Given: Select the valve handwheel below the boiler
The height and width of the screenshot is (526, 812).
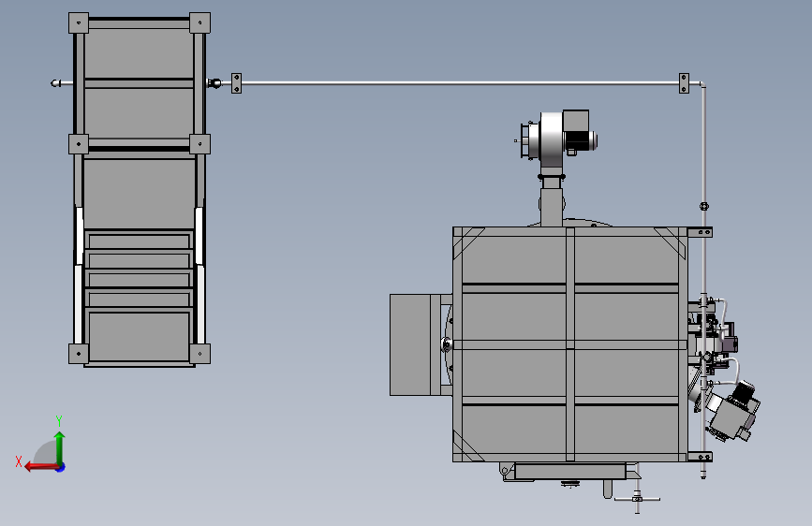Looking at the screenshot, I should coord(637,499).
